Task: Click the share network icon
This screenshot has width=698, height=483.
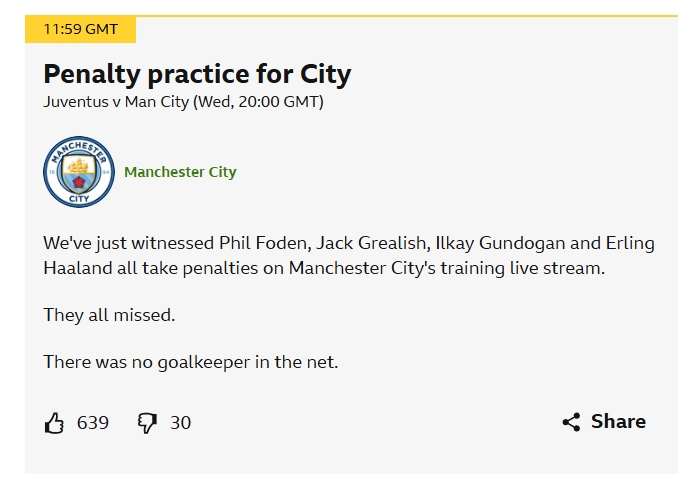Action: click(x=572, y=422)
